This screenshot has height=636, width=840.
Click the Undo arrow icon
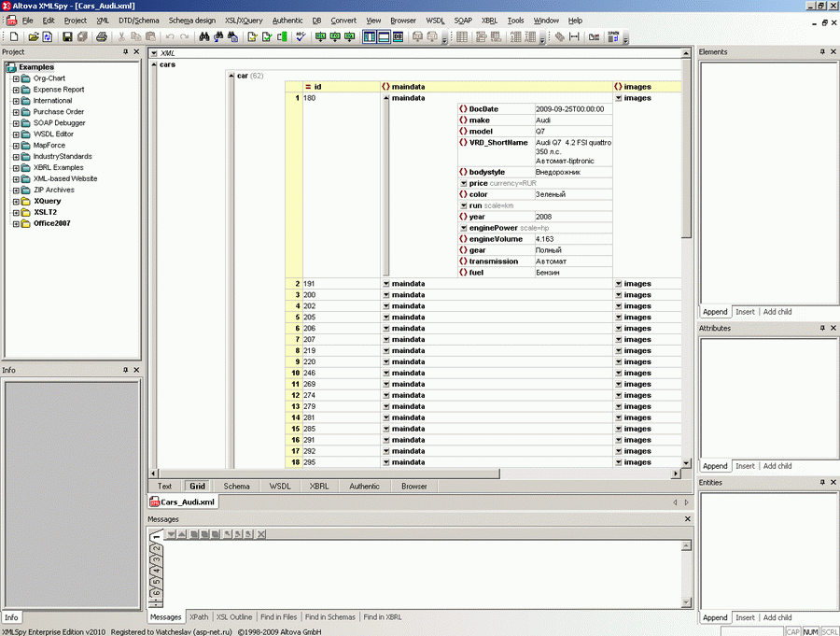[x=170, y=36]
